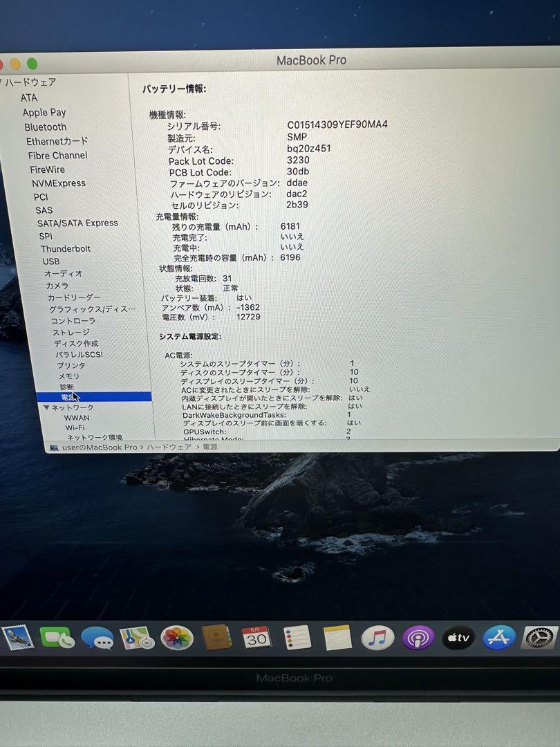This screenshot has width=560, height=747.
Task: Click userのMacBook Pro in the path bar
Action: 99,448
